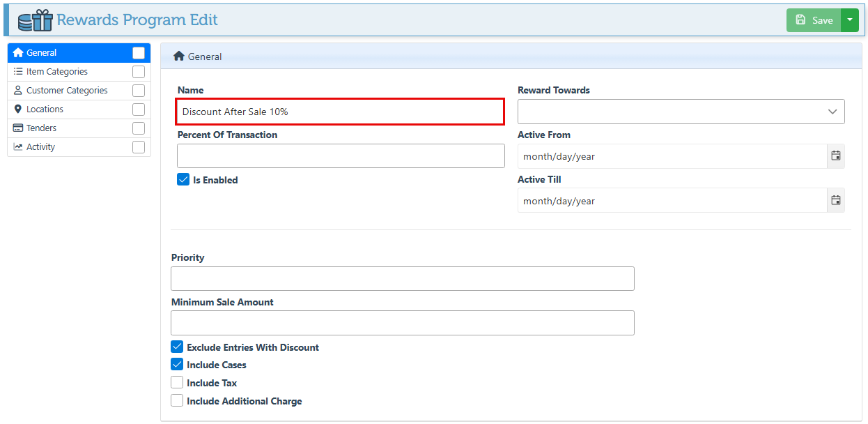Click the Item Categories list icon
868x424 pixels.
18,72
